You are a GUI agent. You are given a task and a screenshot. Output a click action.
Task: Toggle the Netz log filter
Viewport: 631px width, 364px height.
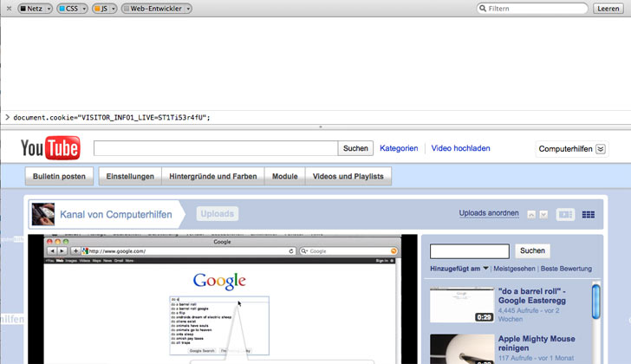(31, 9)
